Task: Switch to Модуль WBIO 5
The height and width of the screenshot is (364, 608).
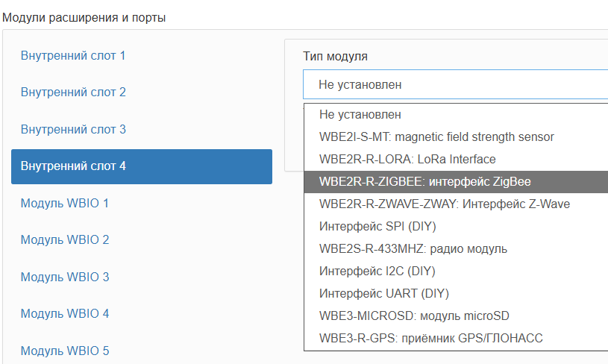Action: tap(65, 350)
